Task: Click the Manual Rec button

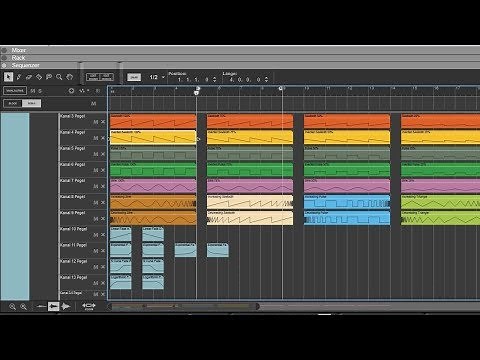Action: coord(15,91)
